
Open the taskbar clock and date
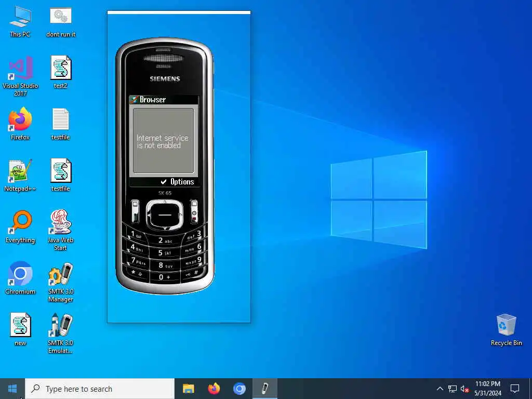[488, 389]
